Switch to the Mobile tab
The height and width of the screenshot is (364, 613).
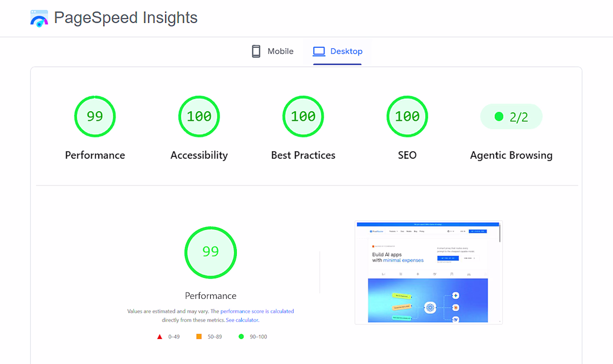tap(273, 51)
